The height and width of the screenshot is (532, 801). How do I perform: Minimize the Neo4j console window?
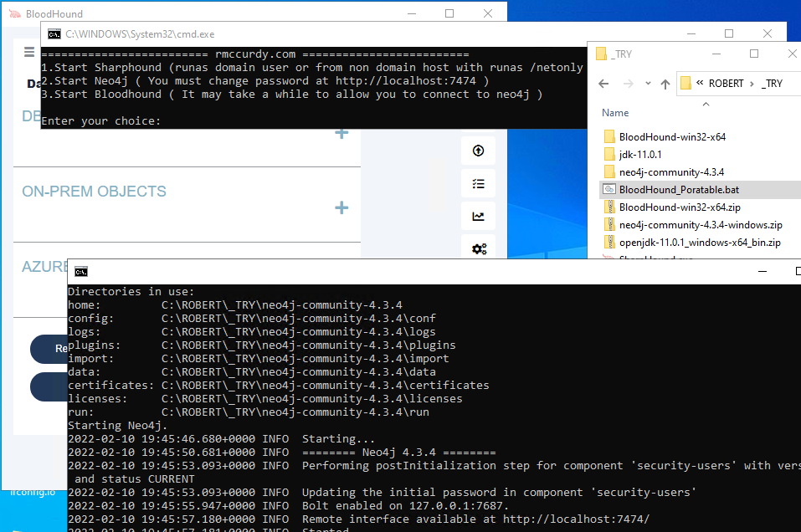[x=762, y=272]
